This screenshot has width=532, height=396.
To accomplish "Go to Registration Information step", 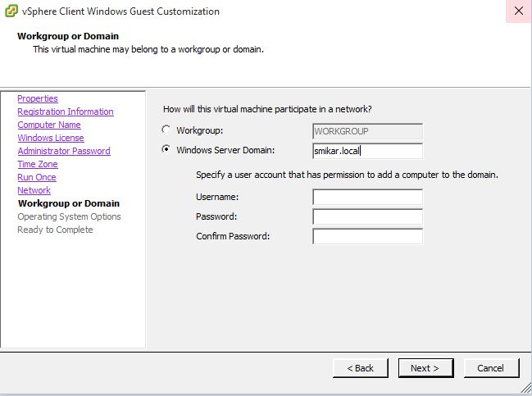I will pyautogui.click(x=66, y=112).
